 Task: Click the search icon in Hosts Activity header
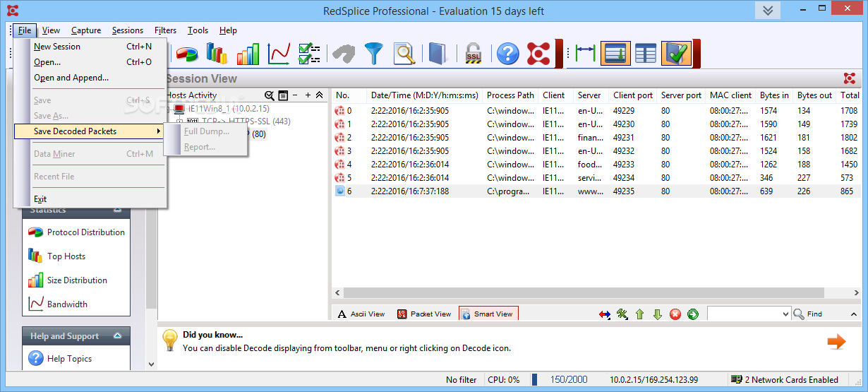tap(269, 95)
